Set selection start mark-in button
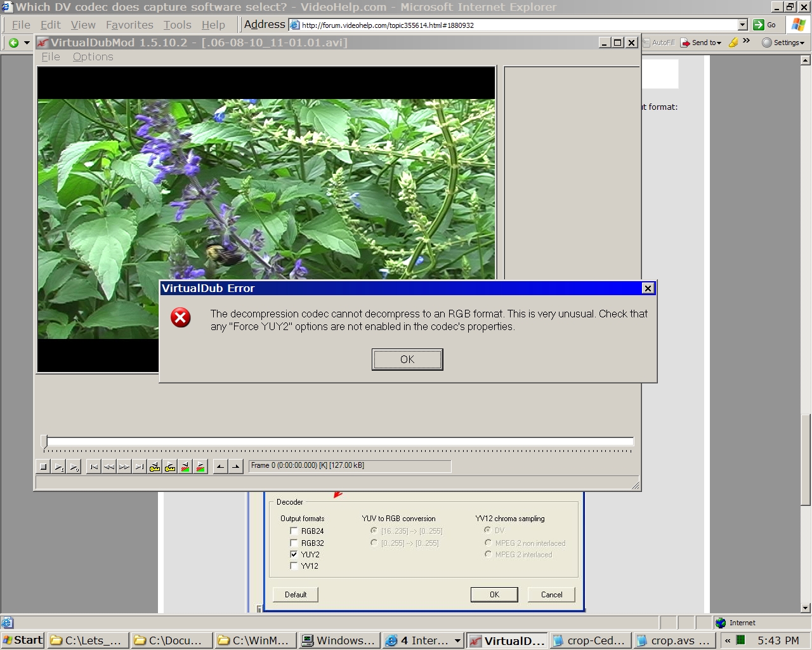Image resolution: width=812 pixels, height=650 pixels. click(x=220, y=467)
